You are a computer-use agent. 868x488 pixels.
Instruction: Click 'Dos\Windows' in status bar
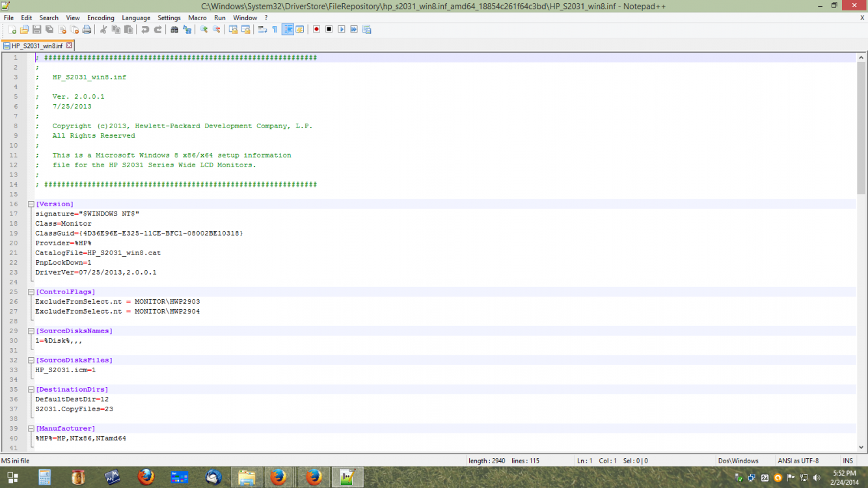[738, 461]
